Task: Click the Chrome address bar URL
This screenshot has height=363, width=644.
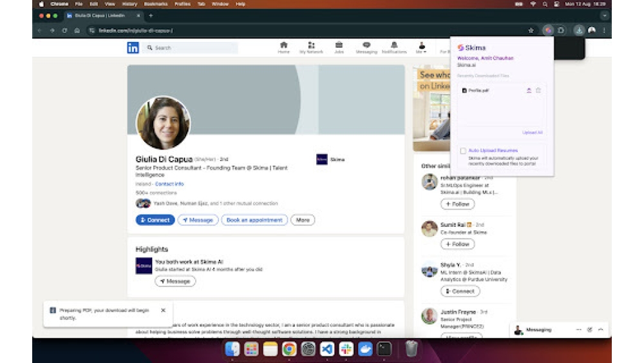Action: pos(136,30)
